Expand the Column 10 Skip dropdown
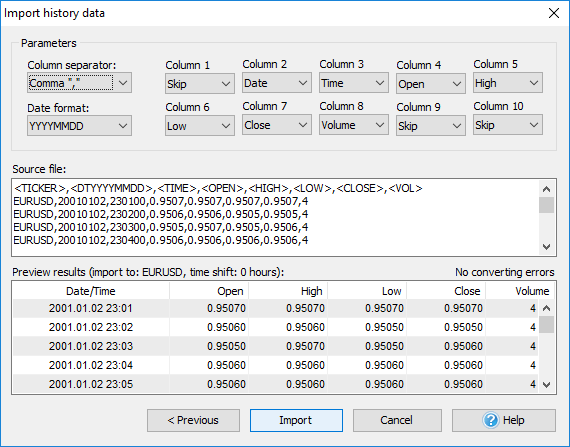The image size is (570, 447). pos(508,125)
